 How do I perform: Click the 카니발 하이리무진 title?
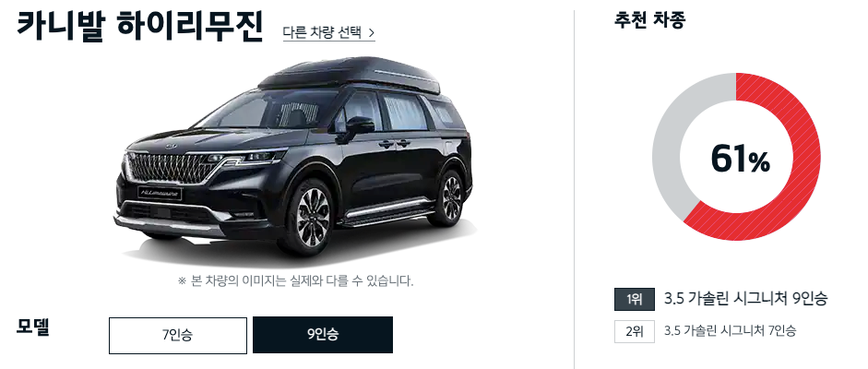coord(139,27)
